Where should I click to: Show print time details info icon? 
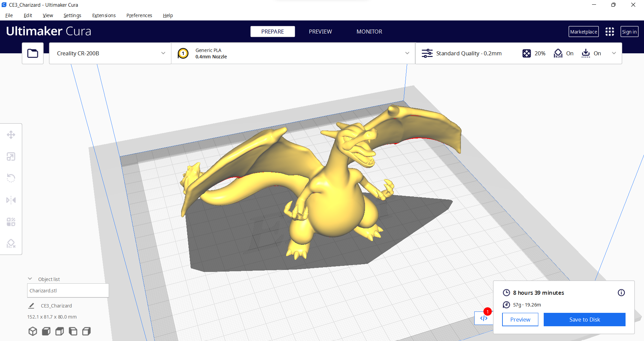[x=621, y=293]
